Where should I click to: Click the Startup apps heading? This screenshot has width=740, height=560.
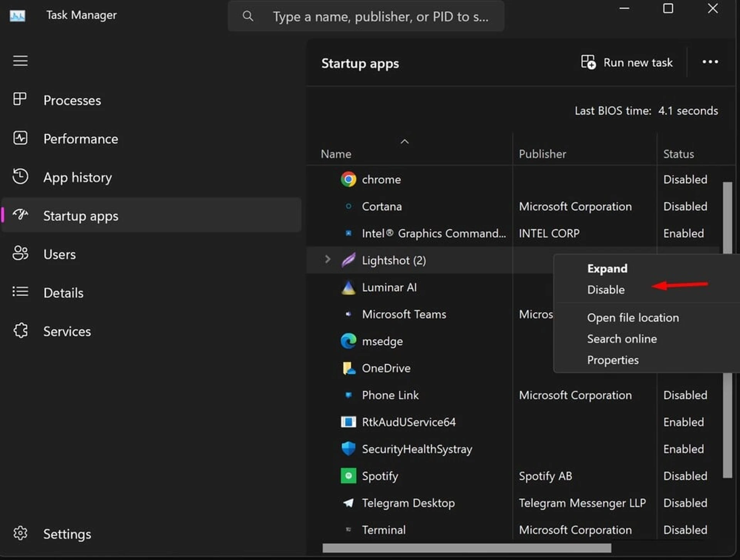(x=360, y=64)
